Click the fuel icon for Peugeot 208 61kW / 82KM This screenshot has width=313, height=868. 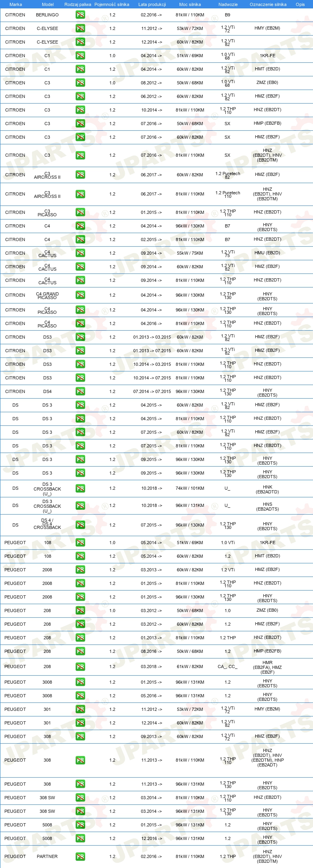coord(80,666)
